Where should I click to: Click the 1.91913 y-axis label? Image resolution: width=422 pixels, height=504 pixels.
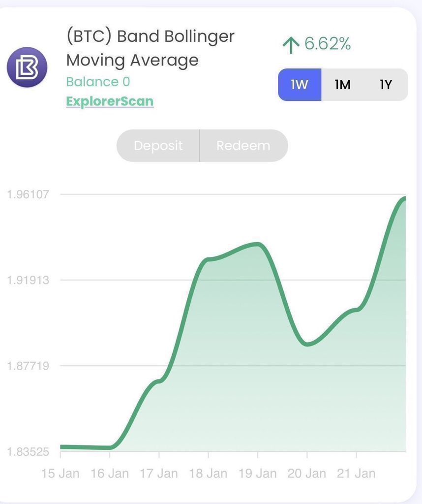[x=28, y=280]
